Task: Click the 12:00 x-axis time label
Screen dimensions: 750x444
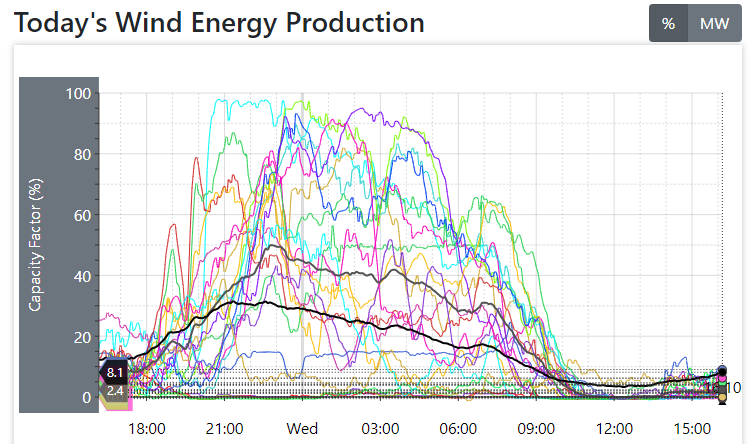Action: [x=613, y=428]
